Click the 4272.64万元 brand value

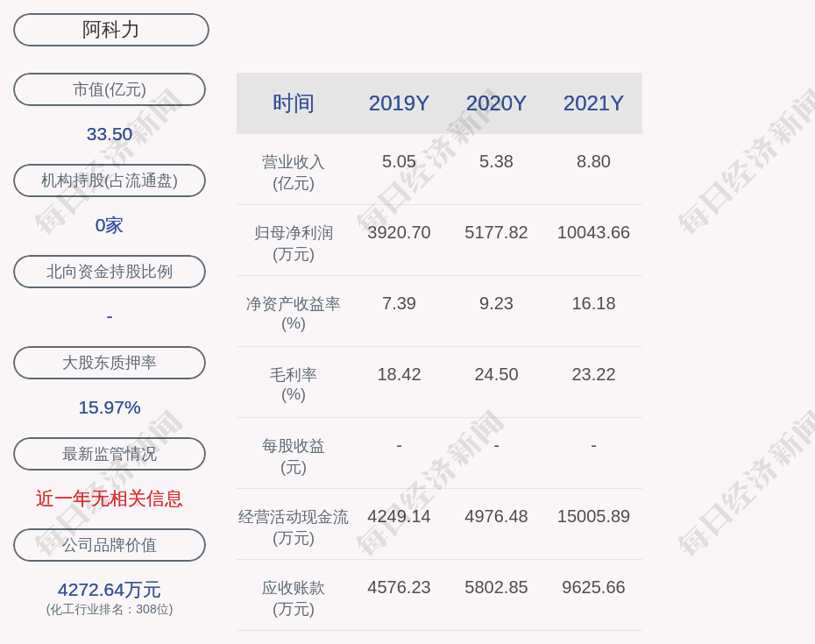(110, 590)
